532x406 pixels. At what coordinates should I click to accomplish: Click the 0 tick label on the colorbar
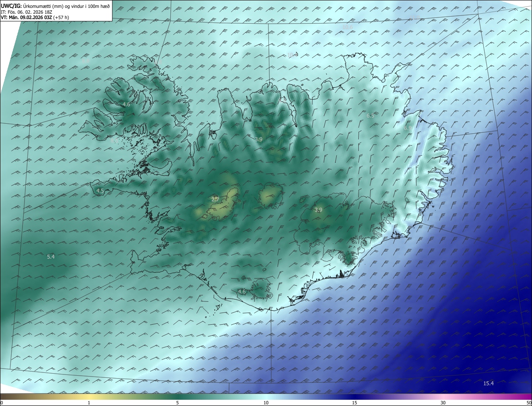(x=2, y=403)
